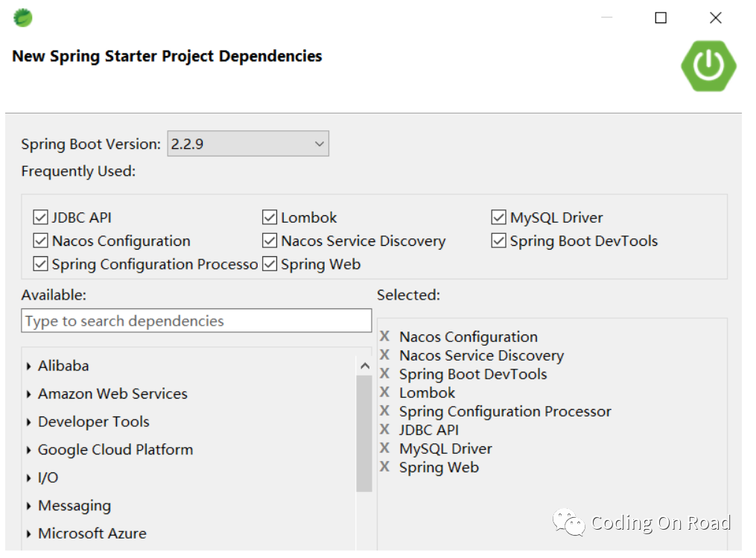Expand the Alibaba dependency group
The width and height of the screenshot is (756, 558).
coord(29,367)
